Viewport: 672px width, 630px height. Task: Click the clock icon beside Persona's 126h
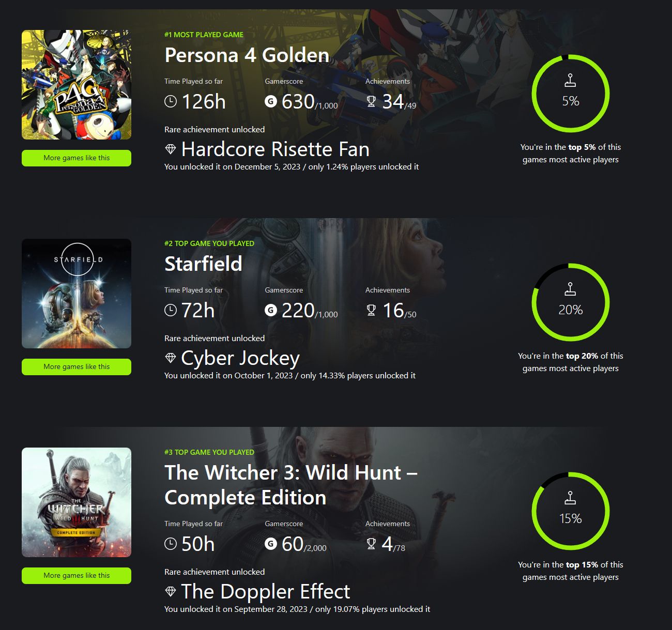point(171,101)
